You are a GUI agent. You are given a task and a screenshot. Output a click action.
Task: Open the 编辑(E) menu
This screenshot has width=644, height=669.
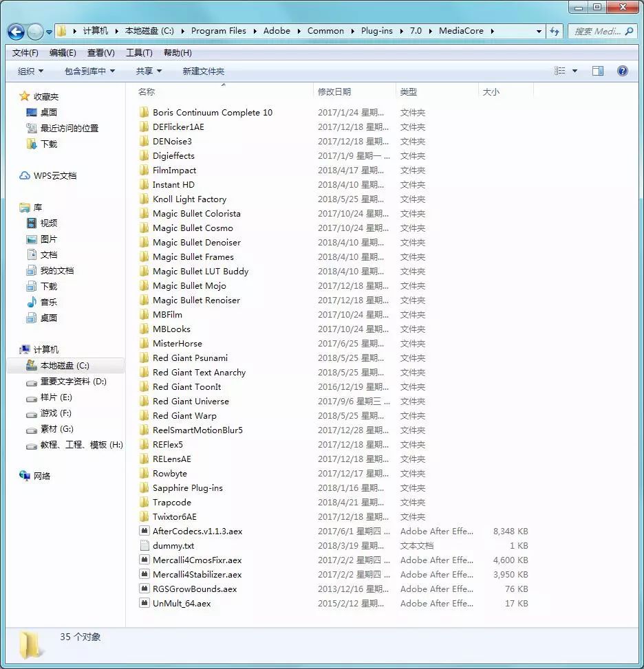(63, 52)
